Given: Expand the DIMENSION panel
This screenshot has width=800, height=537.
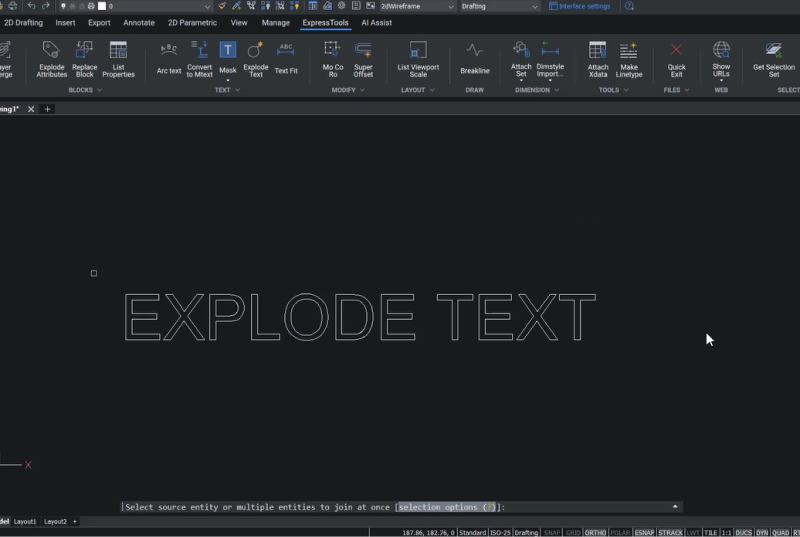Looking at the screenshot, I should (x=537, y=90).
